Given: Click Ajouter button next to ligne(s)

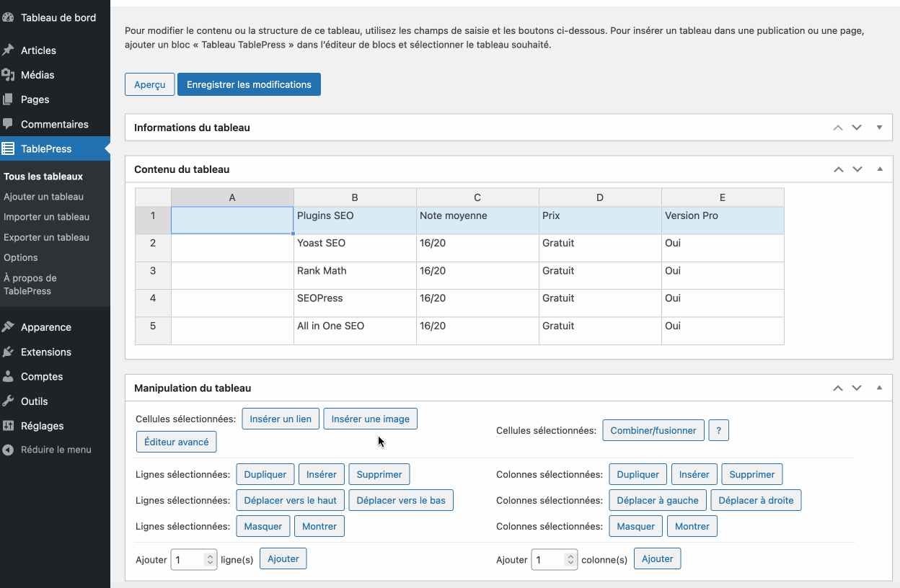Looking at the screenshot, I should pos(283,558).
